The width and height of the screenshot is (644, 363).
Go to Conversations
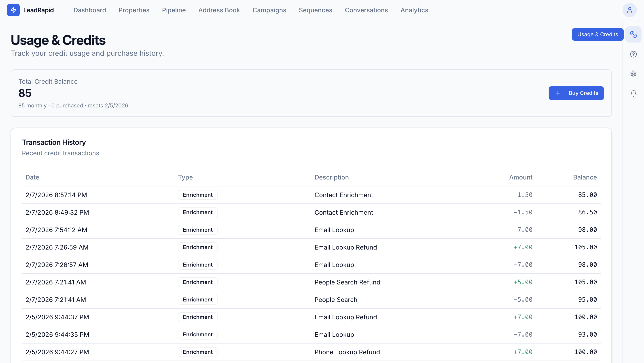tap(366, 10)
